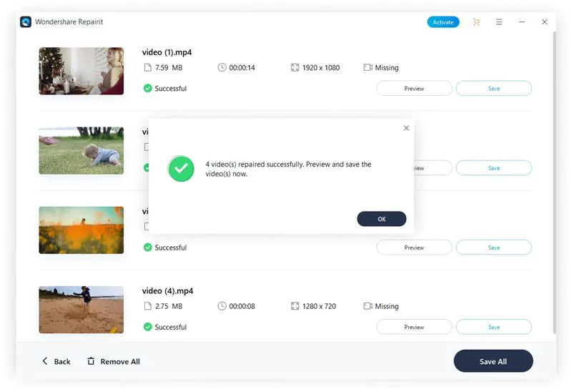
Task: Save the third video with orange field
Action: coord(493,248)
